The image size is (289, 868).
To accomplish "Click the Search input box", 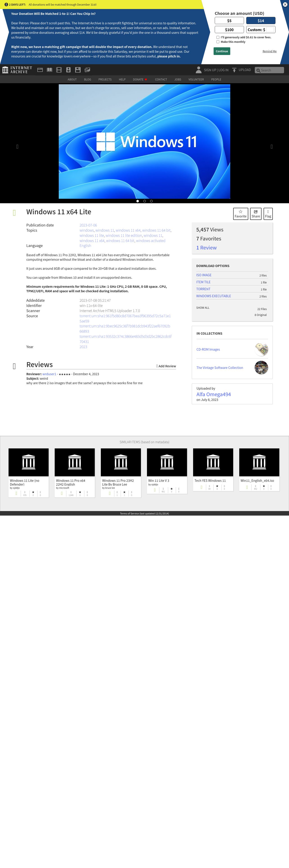I will (x=269, y=70).
